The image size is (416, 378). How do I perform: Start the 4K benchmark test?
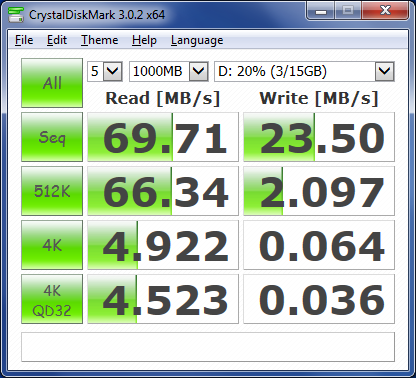(52, 245)
